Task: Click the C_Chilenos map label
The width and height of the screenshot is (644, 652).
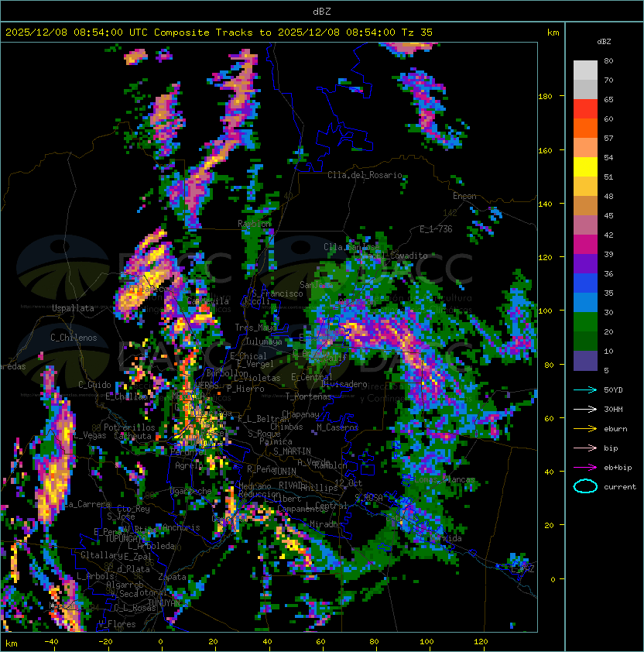Action: (74, 338)
